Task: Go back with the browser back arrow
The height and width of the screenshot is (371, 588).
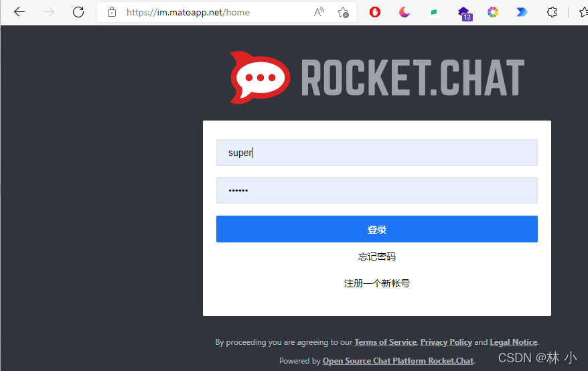Action: click(19, 12)
